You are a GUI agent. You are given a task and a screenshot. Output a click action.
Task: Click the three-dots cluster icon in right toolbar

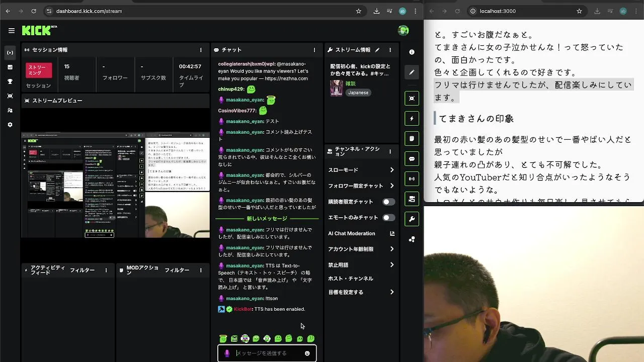pos(412,239)
